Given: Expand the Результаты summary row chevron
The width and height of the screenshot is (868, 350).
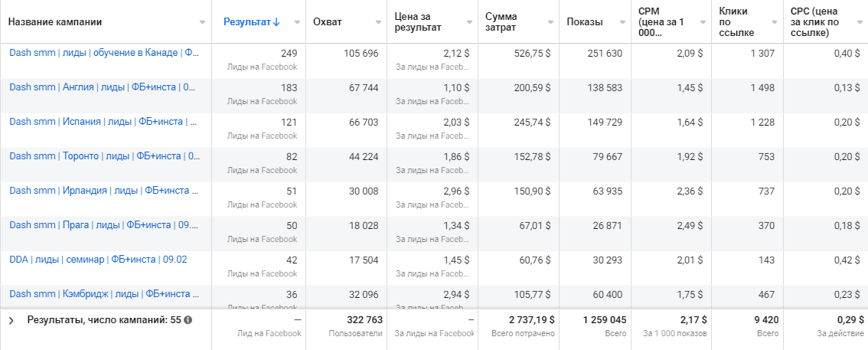Looking at the screenshot, I should pyautogui.click(x=11, y=321).
